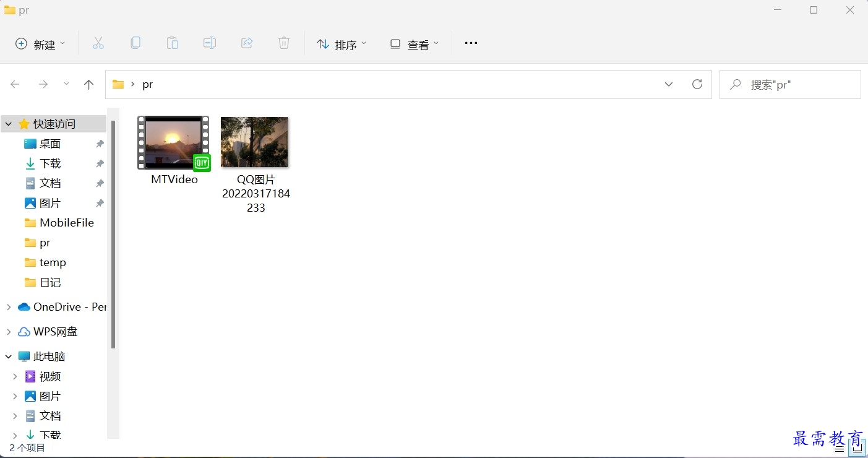
Task: Open the 新建 new item menu
Action: click(40, 44)
